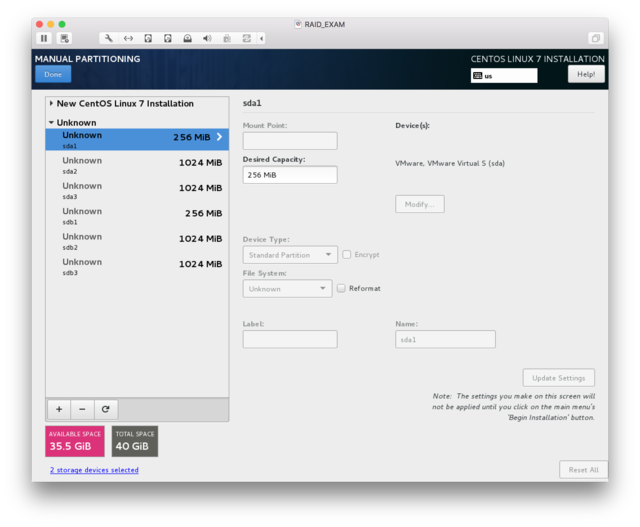
Task: Click the Desired Capacity input field
Action: (289, 175)
